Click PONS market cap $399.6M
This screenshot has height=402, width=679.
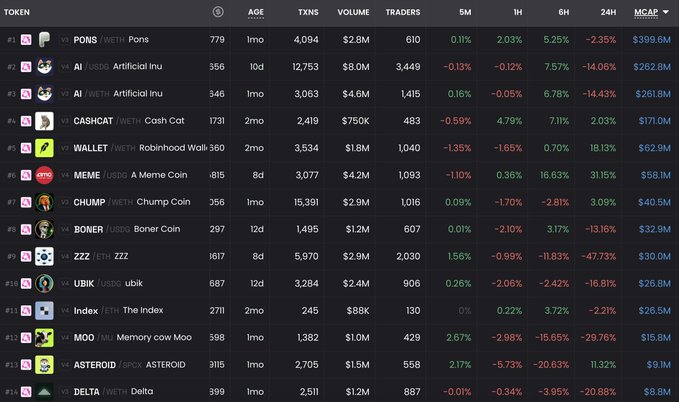click(651, 40)
